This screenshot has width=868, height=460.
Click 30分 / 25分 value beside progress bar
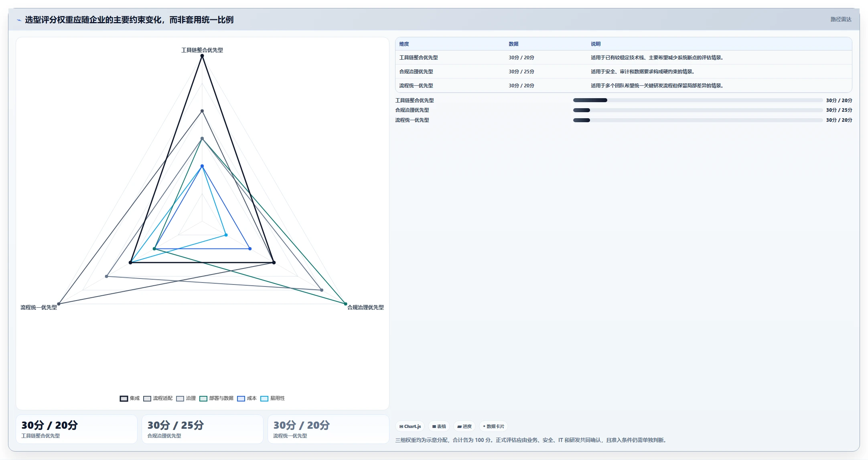[x=839, y=110]
